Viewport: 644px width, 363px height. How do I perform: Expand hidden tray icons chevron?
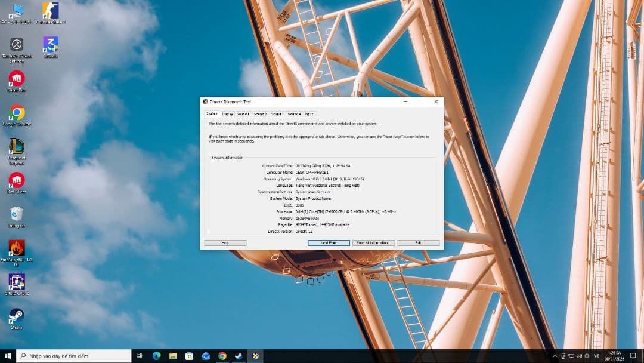pos(555,356)
